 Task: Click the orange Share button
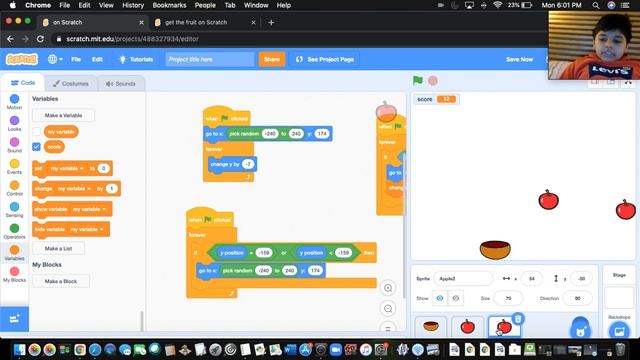[x=271, y=59]
